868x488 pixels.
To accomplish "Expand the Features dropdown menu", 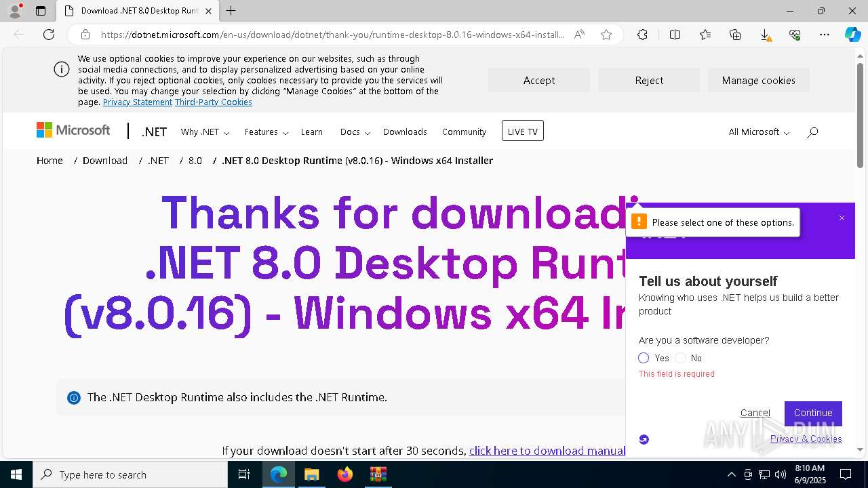I will tap(267, 132).
